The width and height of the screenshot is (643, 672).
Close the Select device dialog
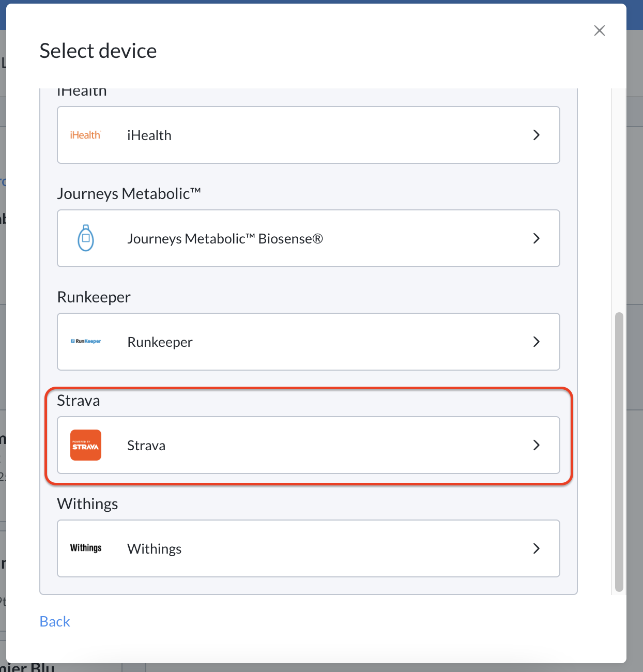click(600, 30)
